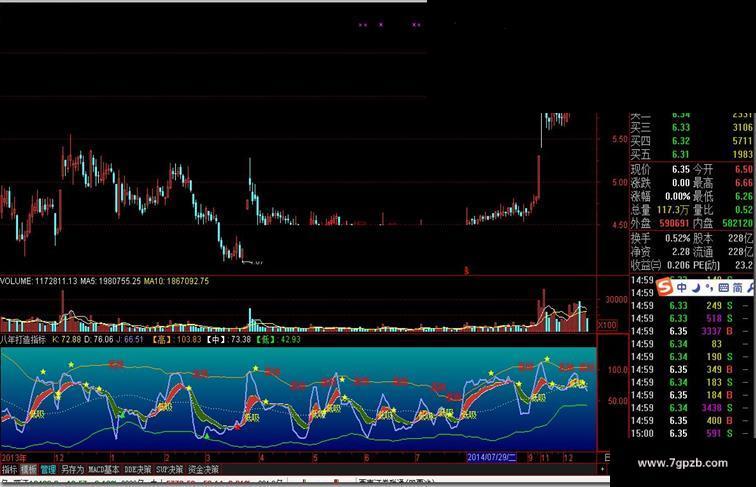
Task: Click the 30000 volume axis label
Action: point(616,299)
